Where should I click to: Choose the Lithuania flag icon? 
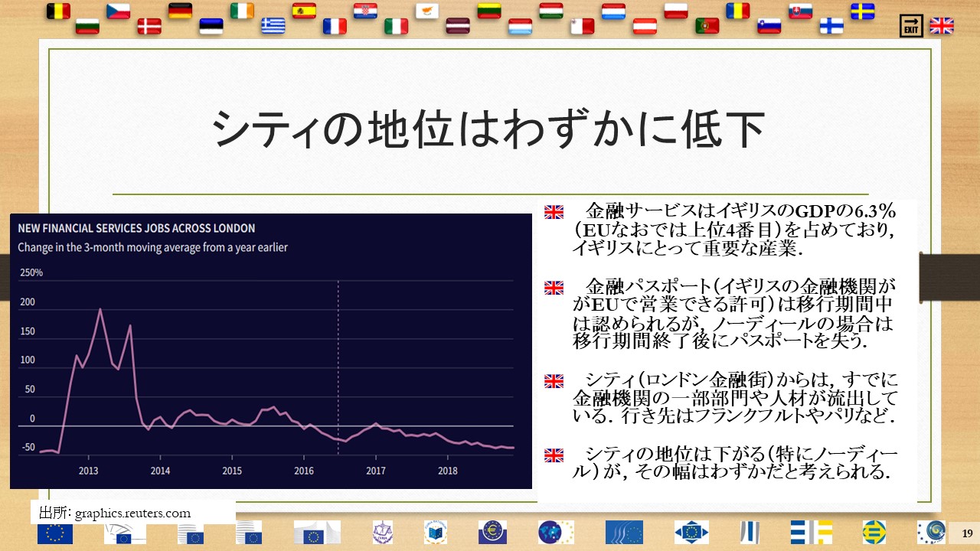[x=489, y=11]
